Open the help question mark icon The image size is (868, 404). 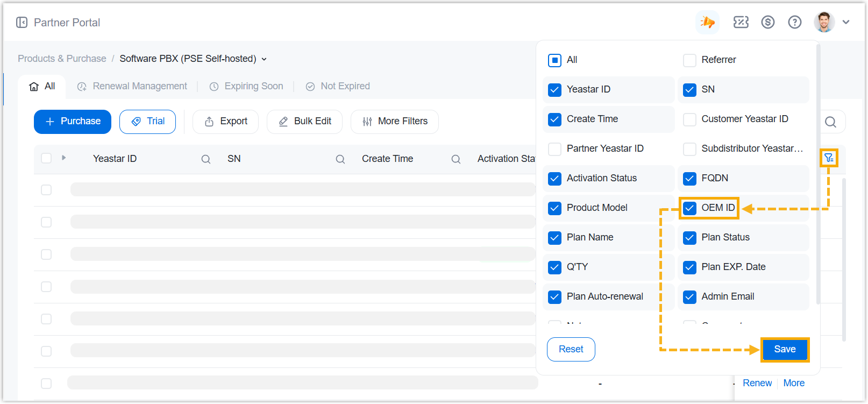coord(794,22)
